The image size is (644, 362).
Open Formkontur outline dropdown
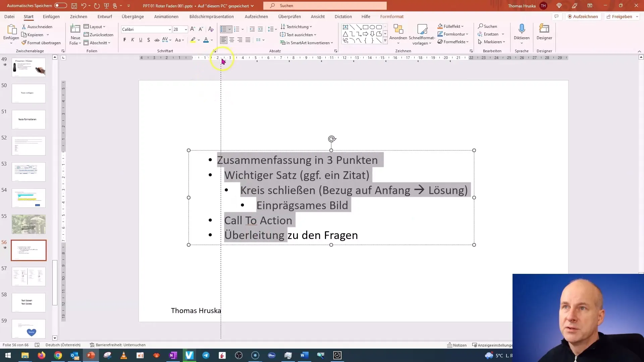(x=453, y=34)
